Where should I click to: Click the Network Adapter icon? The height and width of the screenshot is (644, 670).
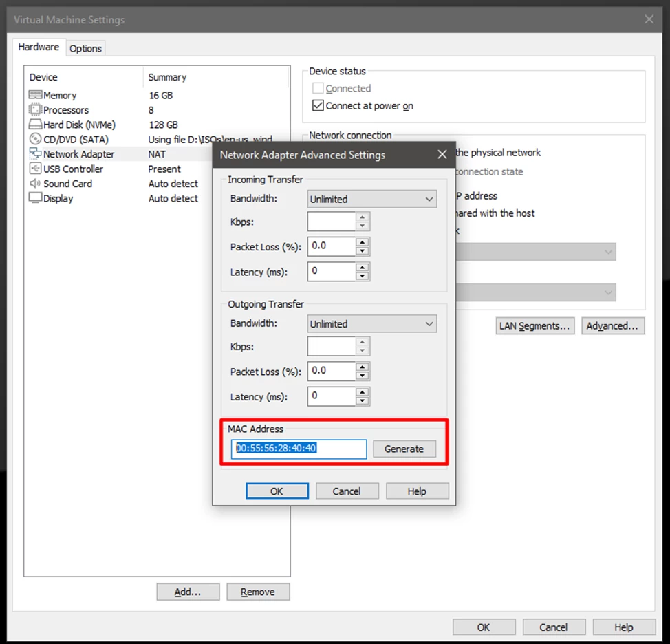(35, 154)
